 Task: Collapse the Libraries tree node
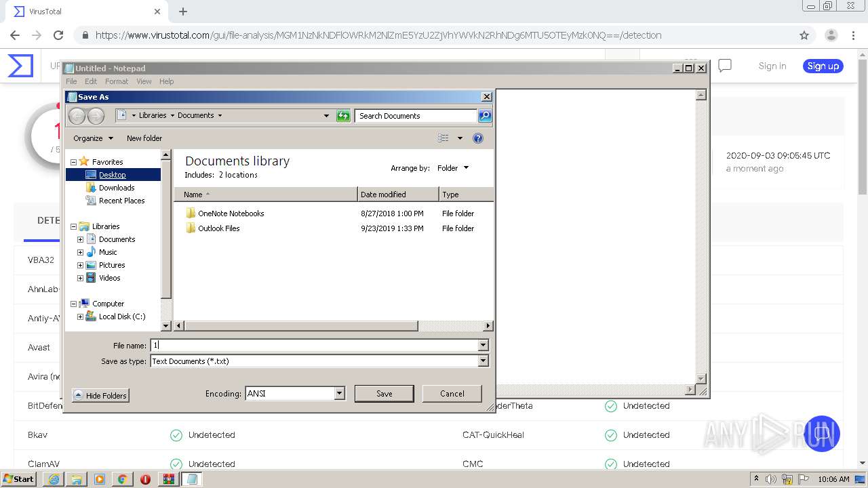pos(74,226)
